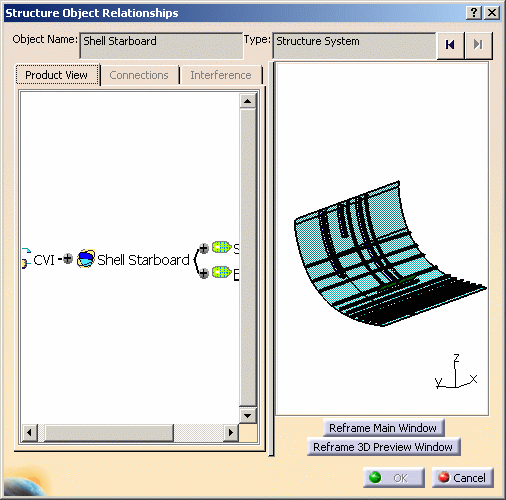
Task: Click the Reframe 3D Preview Window button
Action: pos(383,447)
